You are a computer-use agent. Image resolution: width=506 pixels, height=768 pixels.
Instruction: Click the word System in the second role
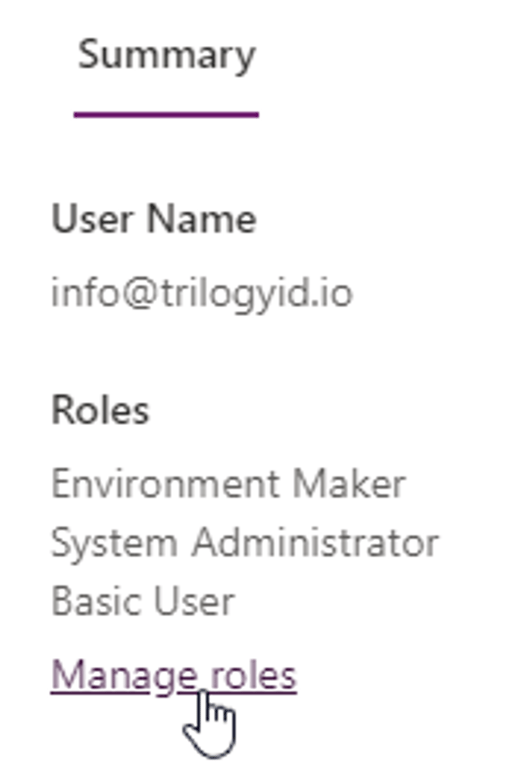coord(115,545)
